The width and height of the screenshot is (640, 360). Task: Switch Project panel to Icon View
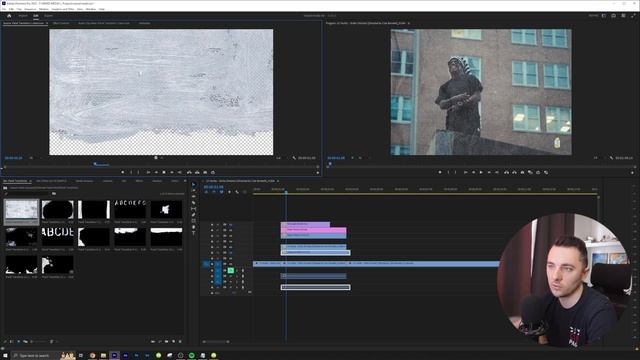pyautogui.click(x=18, y=341)
